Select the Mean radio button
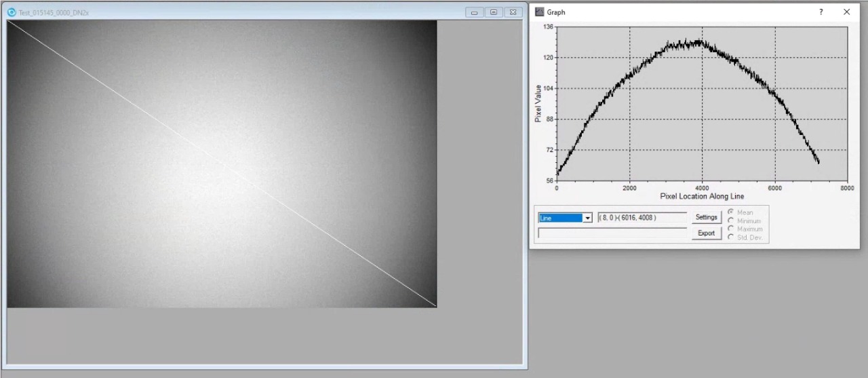This screenshot has width=868, height=378. (x=730, y=212)
